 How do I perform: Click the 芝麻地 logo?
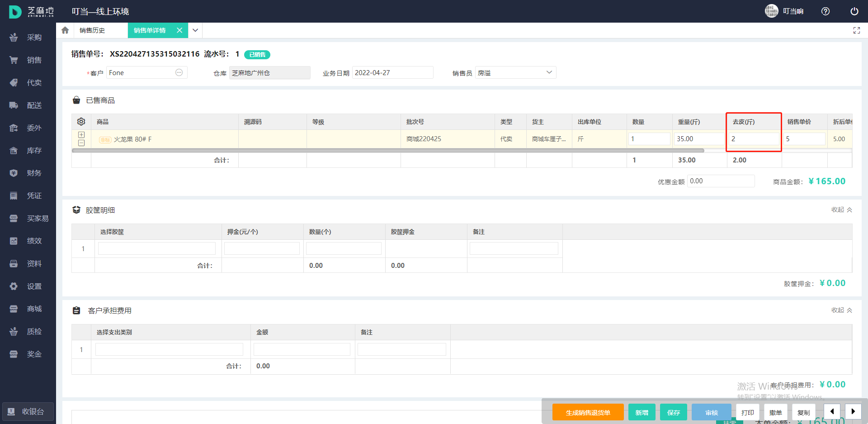coord(31,11)
